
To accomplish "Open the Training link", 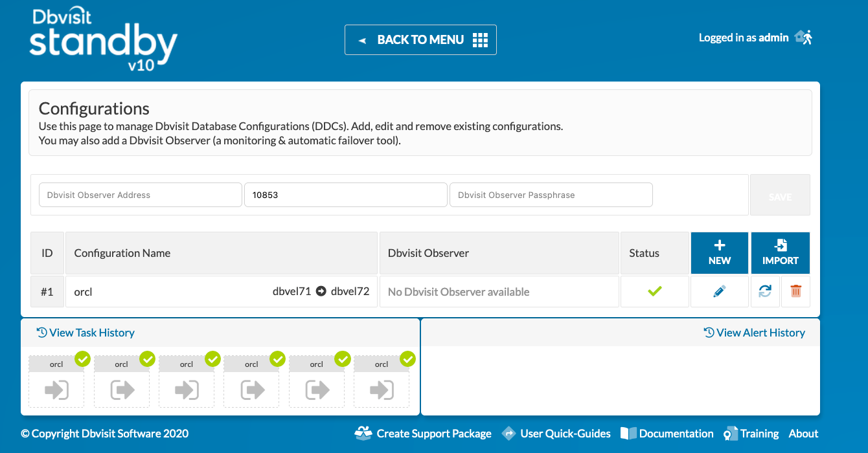I will tap(751, 434).
